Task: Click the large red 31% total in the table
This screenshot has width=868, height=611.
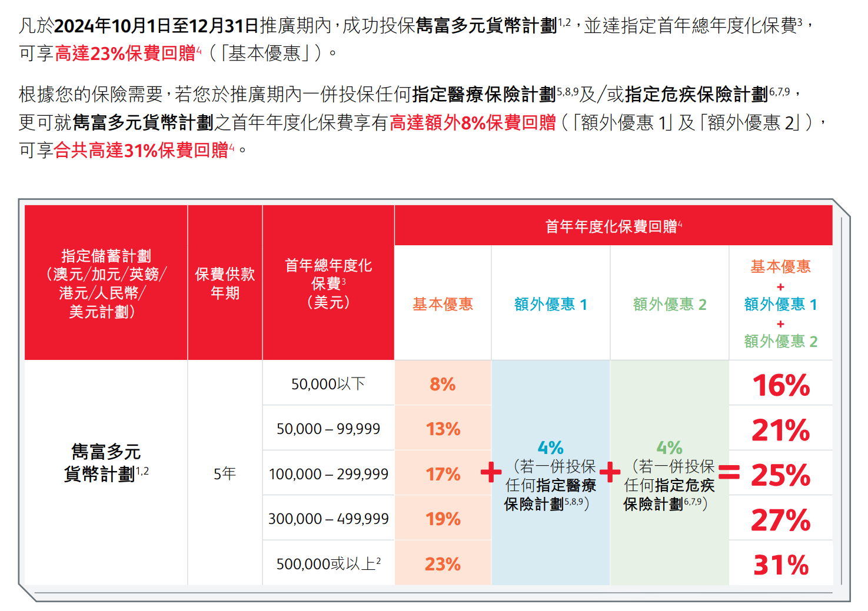Action: coord(781,565)
